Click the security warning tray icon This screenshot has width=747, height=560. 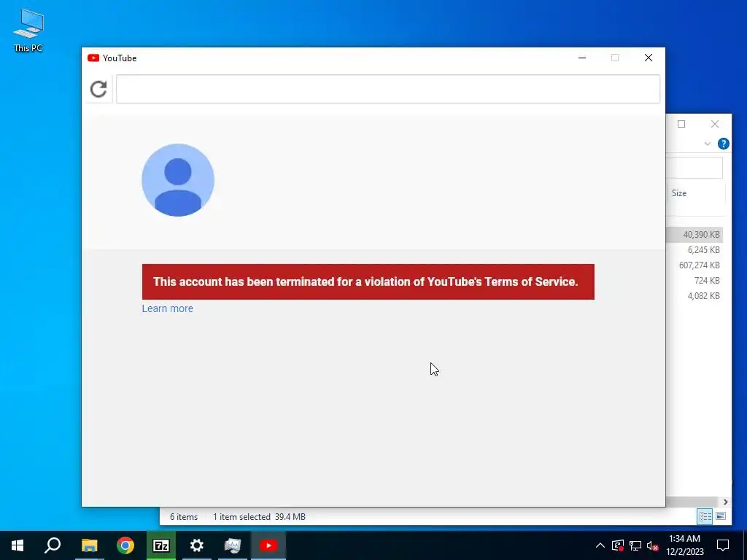tap(617, 545)
